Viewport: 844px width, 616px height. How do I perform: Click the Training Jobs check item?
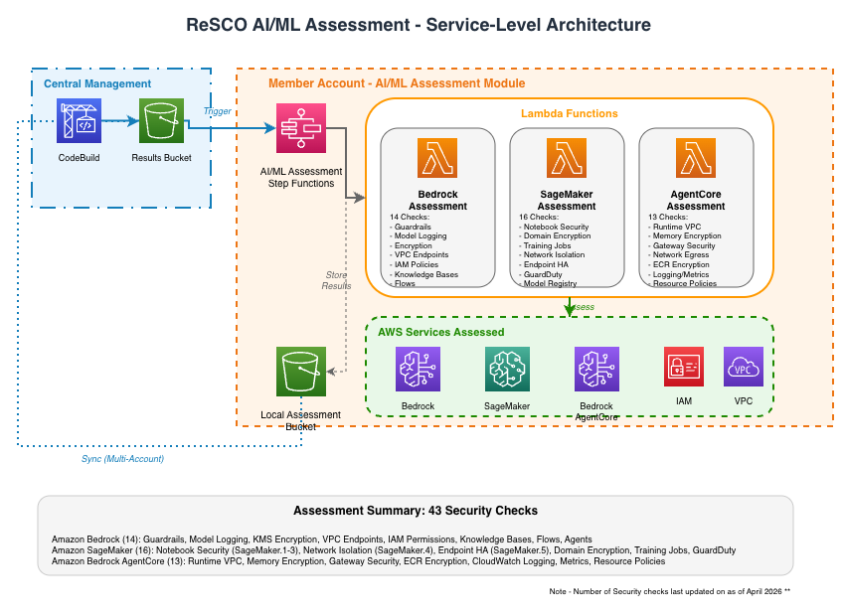click(x=547, y=245)
